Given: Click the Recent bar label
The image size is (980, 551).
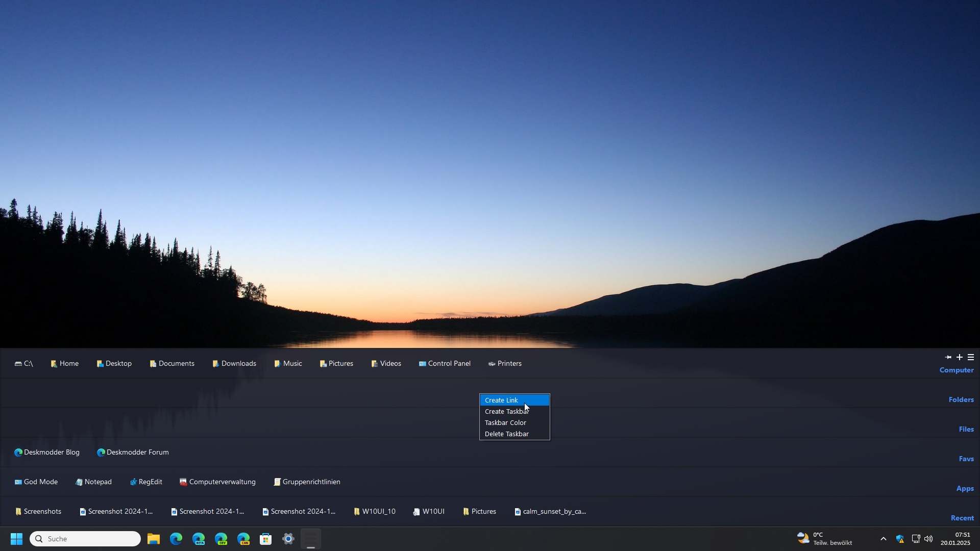Looking at the screenshot, I should pyautogui.click(x=962, y=518).
